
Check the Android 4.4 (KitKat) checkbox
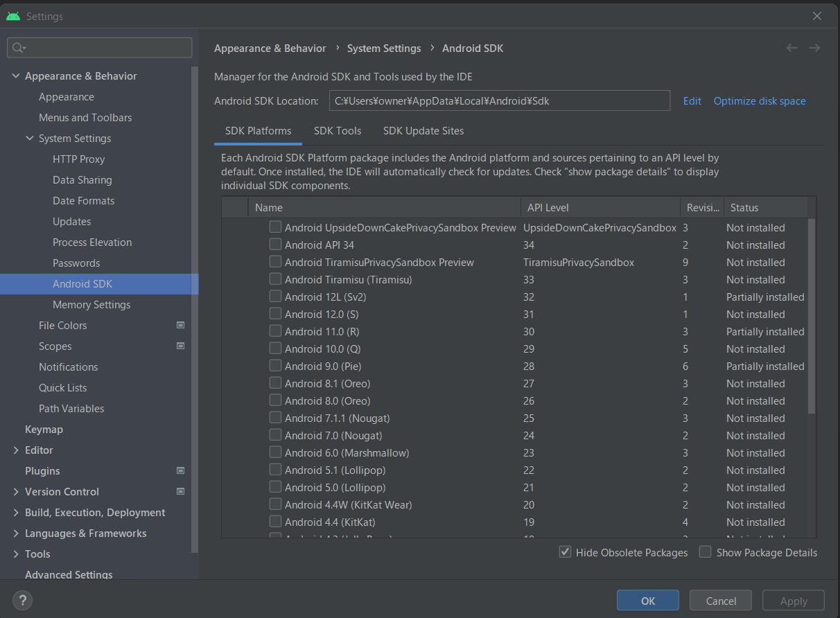point(275,522)
